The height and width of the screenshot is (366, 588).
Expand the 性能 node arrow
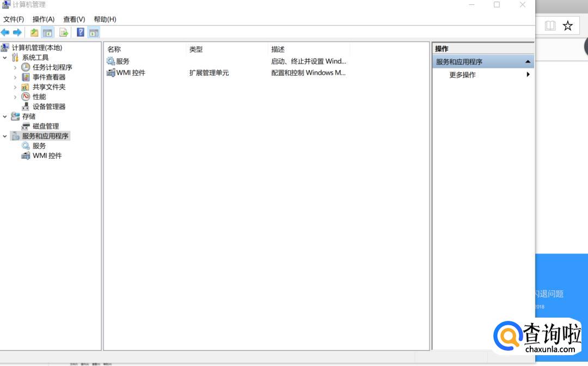[15, 97]
